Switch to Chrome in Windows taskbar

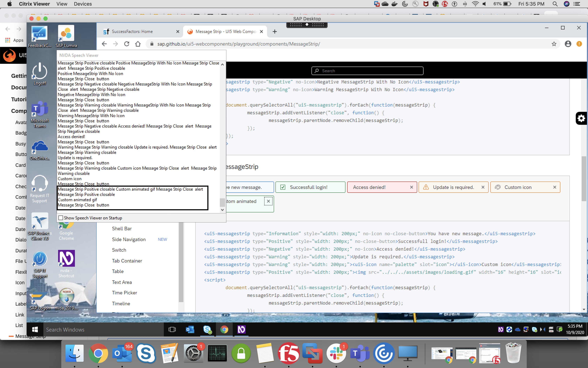224,330
